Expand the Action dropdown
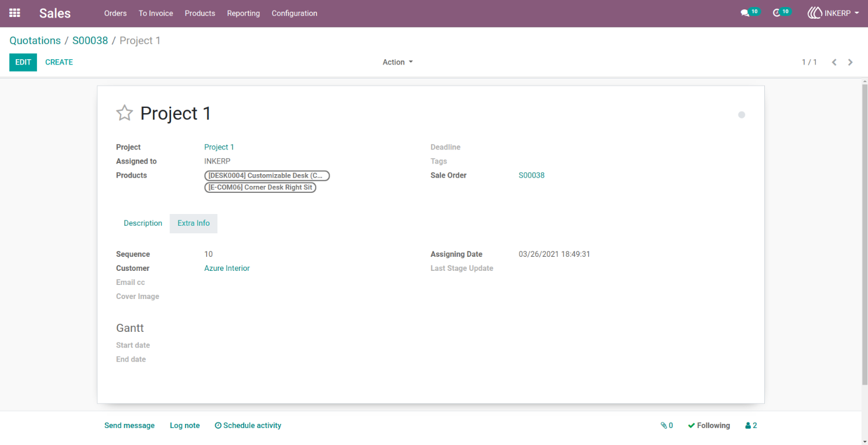This screenshot has height=445, width=868. click(x=398, y=62)
